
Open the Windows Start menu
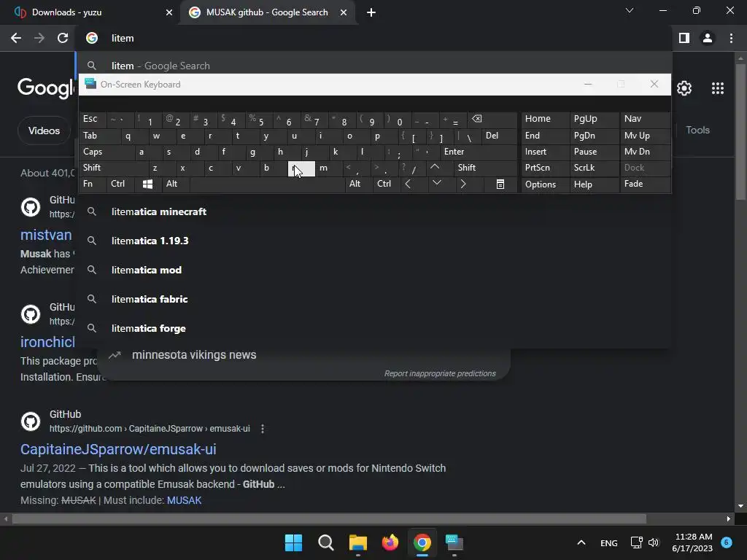pos(293,542)
